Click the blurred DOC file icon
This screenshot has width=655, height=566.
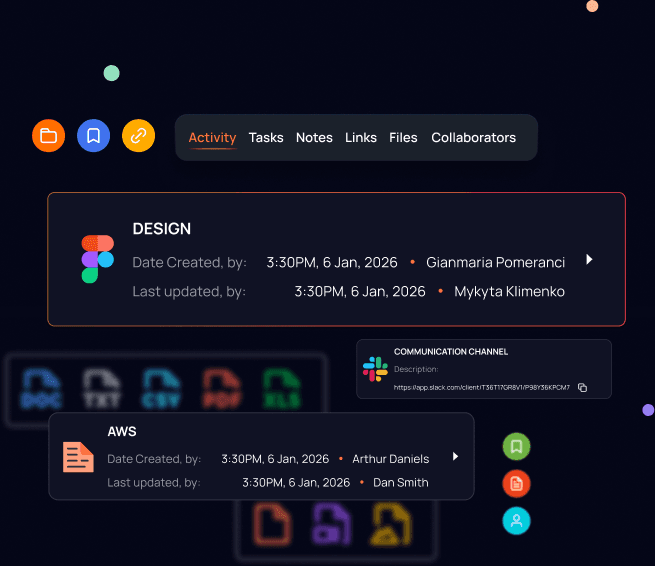point(41,388)
